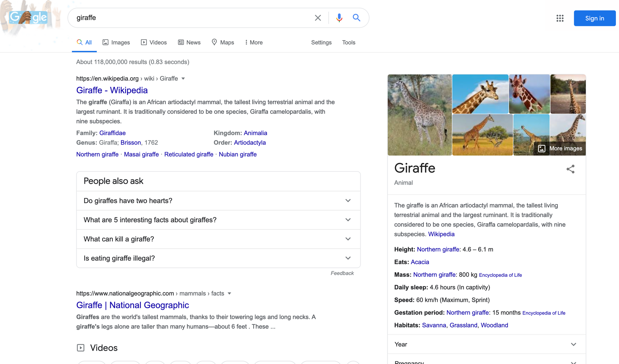
Task: Expand "What are 5 interesting facts about giraffes?"
Action: click(218, 220)
